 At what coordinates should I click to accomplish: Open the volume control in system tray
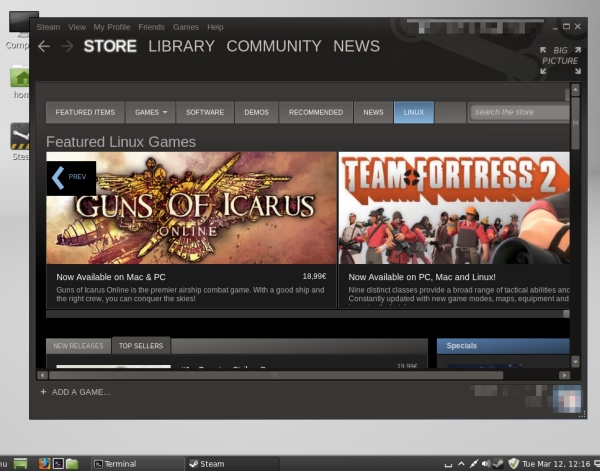coord(486,464)
